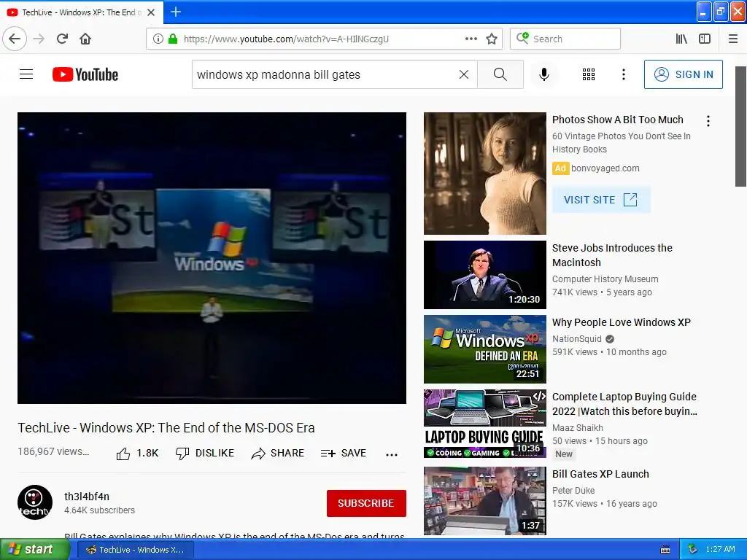747x560 pixels.
Task: Open the bonvoyaged.com ad link
Action: pos(605,168)
